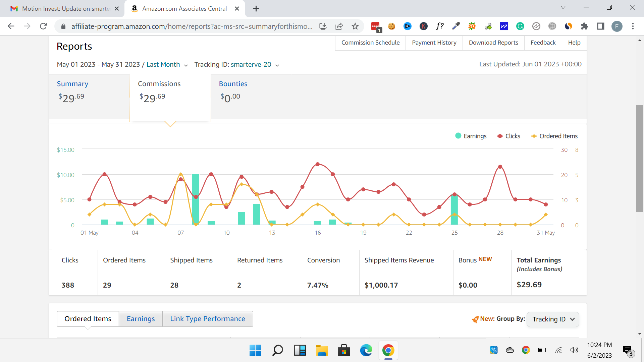Click the Total Earnings $29.69 value
Viewport: 644px width, 362px height.
[x=529, y=285]
